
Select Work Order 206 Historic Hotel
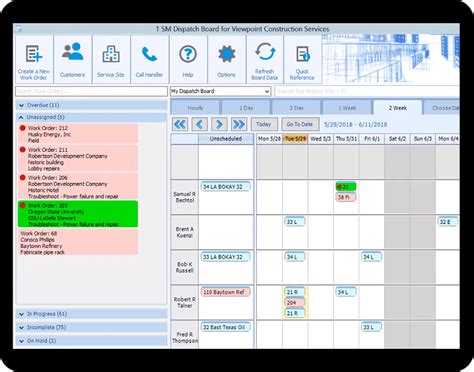click(78, 187)
